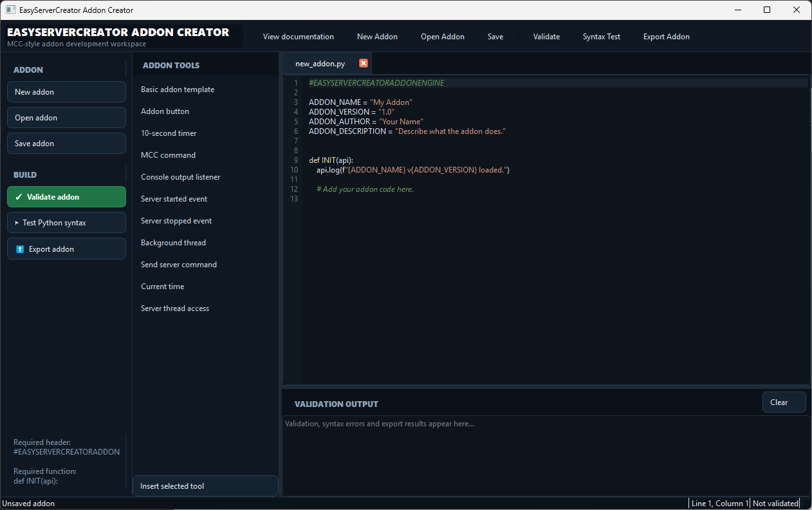Click the ADDON_AUTHOR code line
This screenshot has height=510, width=812.
(x=366, y=122)
